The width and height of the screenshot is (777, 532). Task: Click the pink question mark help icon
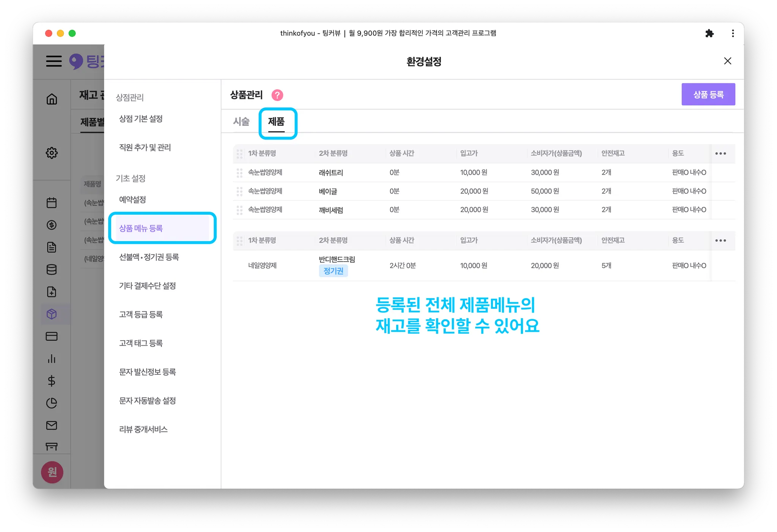277,95
